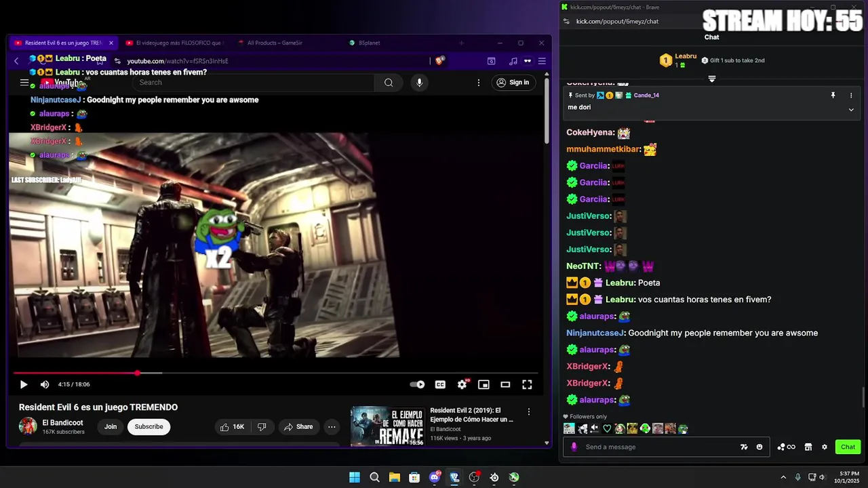Open a new browser tab
The height and width of the screenshot is (488, 868).
(x=462, y=43)
